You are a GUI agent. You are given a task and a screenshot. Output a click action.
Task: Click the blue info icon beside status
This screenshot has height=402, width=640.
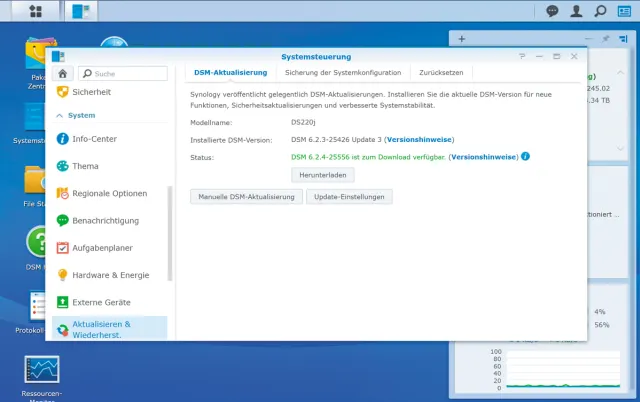pyautogui.click(x=525, y=156)
